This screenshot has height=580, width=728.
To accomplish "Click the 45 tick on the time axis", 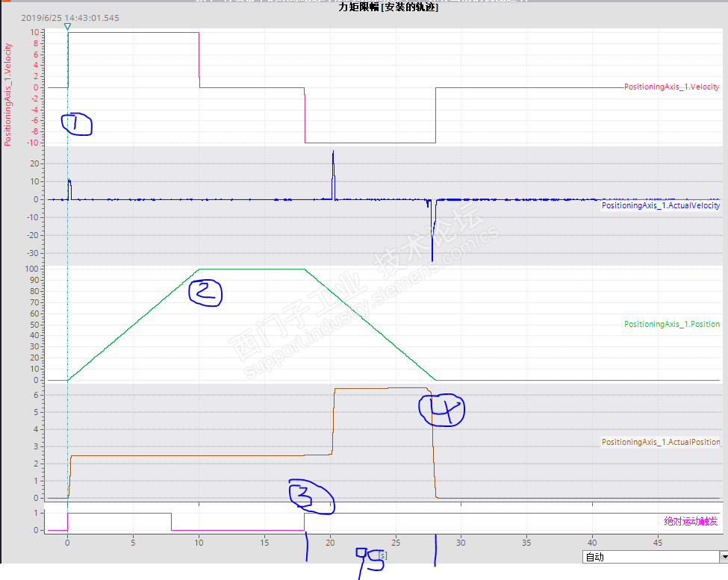I will (x=658, y=542).
